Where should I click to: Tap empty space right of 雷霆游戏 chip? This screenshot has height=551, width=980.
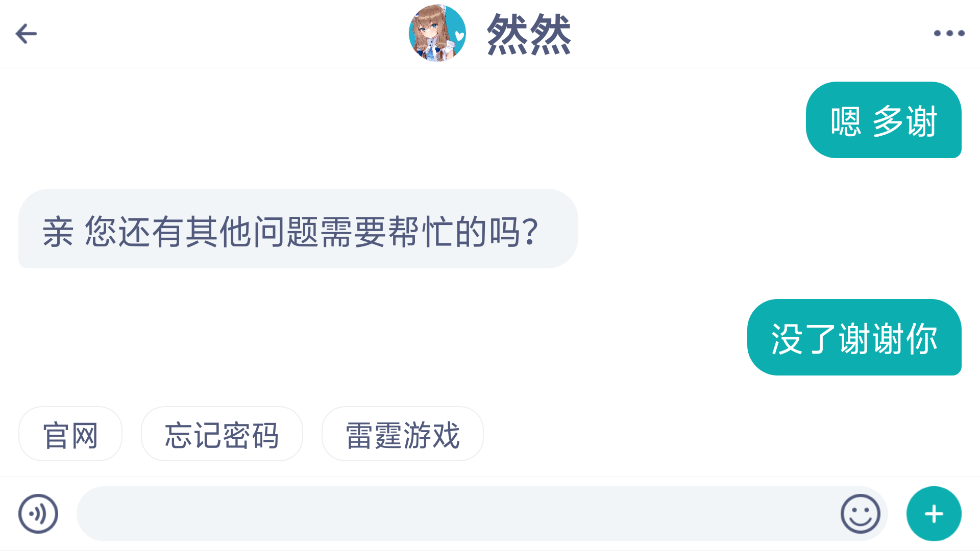coord(715,434)
